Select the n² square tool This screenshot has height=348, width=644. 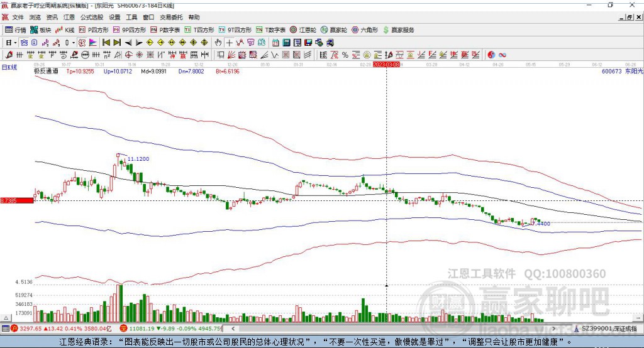click(107, 55)
